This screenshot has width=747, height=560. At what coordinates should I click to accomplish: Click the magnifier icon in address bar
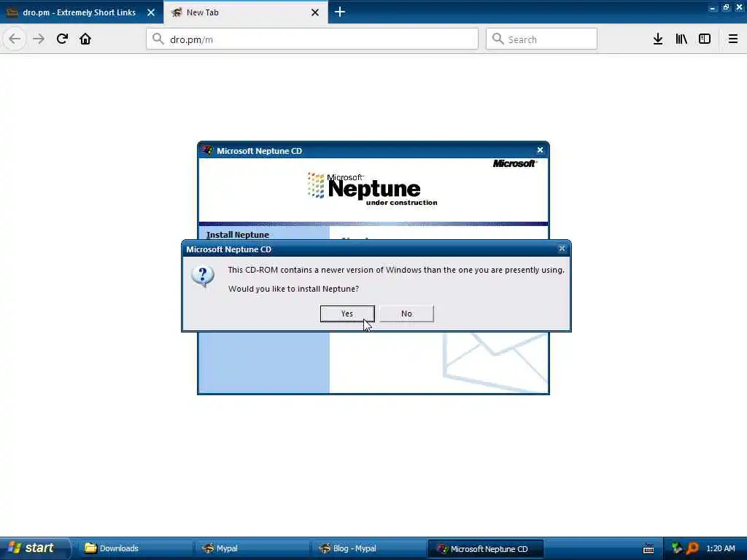click(x=158, y=39)
